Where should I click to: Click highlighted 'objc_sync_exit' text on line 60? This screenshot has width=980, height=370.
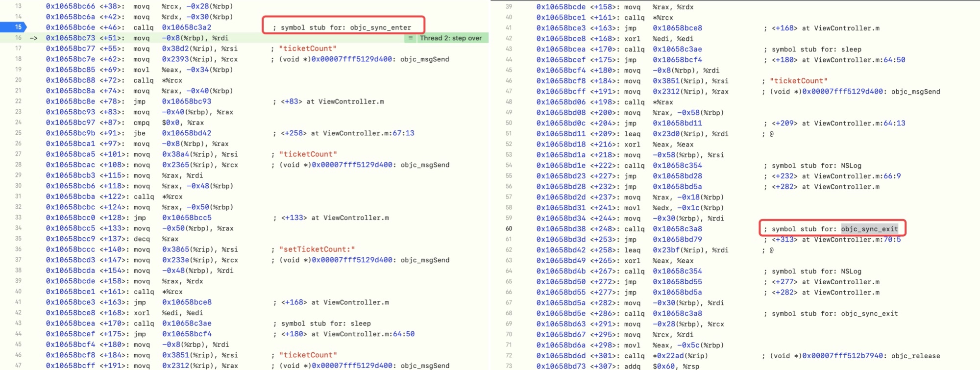pyautogui.click(x=870, y=229)
